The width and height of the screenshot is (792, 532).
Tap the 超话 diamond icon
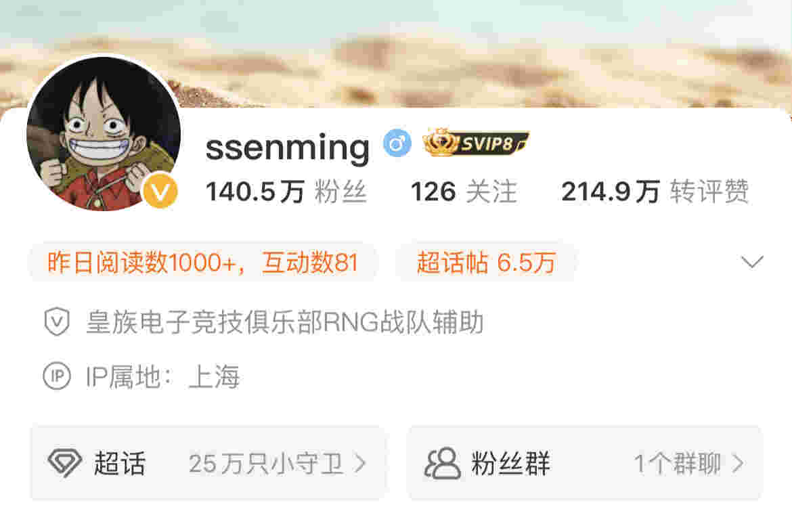point(65,462)
